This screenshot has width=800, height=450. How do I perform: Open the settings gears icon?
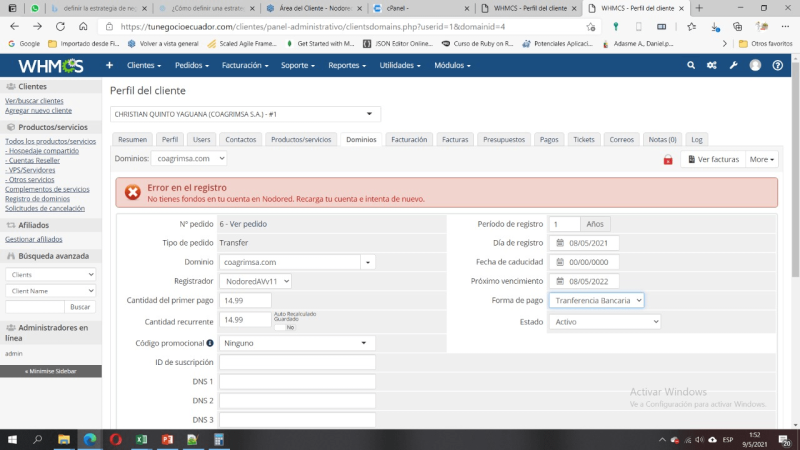click(712, 65)
